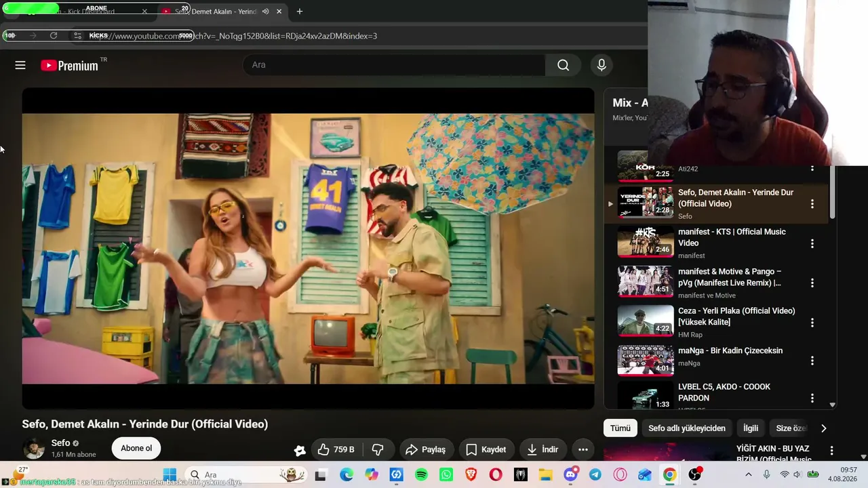Open File Explorer from the taskbar
Viewport: 868px width, 488px height.
pos(545,475)
